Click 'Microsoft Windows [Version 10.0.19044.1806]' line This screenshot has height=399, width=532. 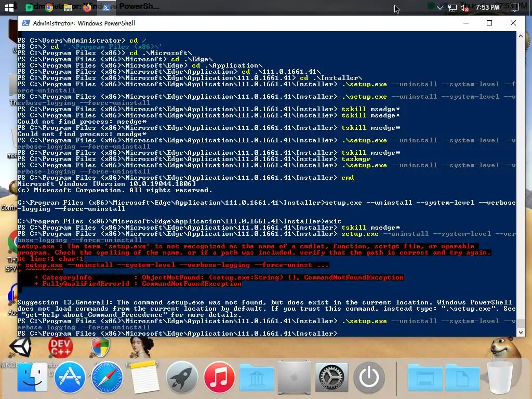coord(107,184)
